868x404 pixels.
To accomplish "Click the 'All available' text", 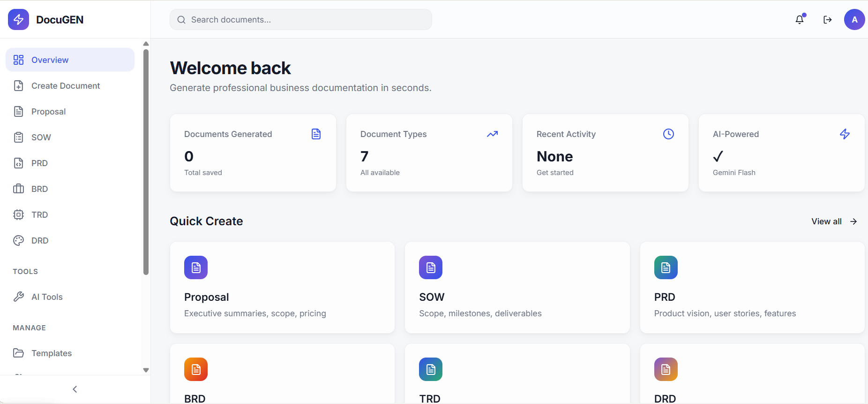I will point(380,173).
